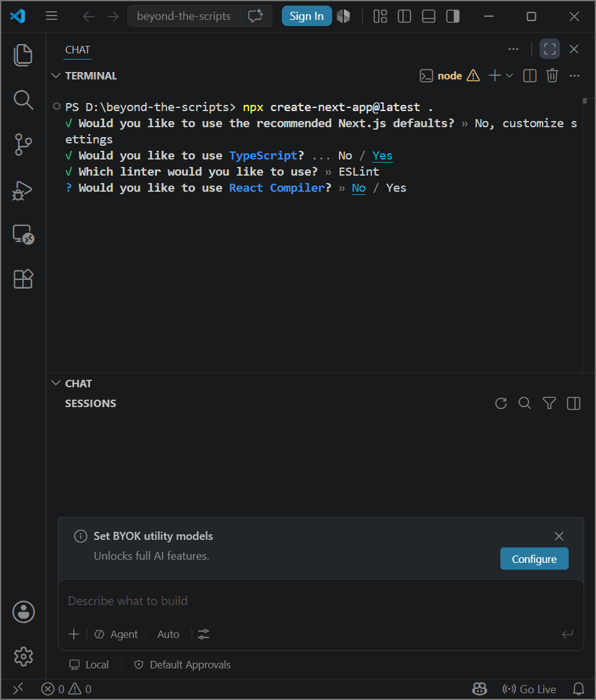Screen dimensions: 596x700
Task: Open the Search view icon
Action: click(23, 100)
